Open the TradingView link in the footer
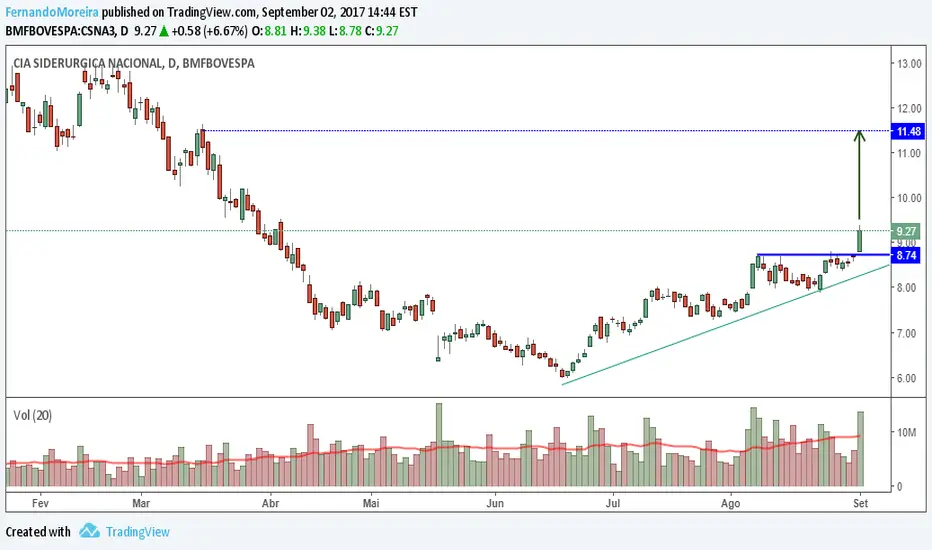The image size is (932, 550). click(x=137, y=532)
